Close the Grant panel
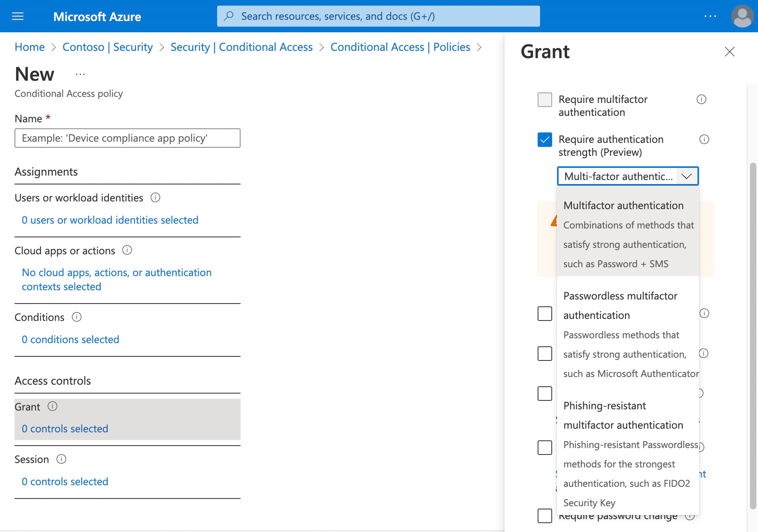The width and height of the screenshot is (758, 532). click(x=729, y=52)
